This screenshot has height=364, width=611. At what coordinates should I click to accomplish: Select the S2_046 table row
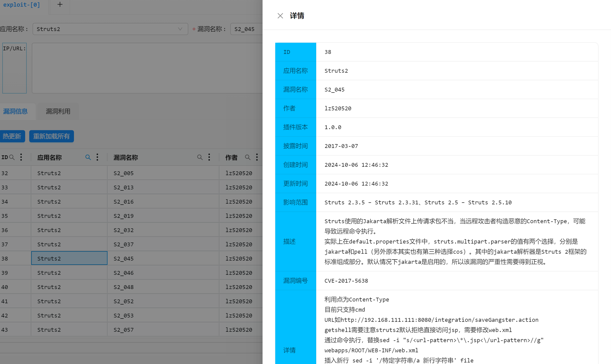[x=124, y=273]
